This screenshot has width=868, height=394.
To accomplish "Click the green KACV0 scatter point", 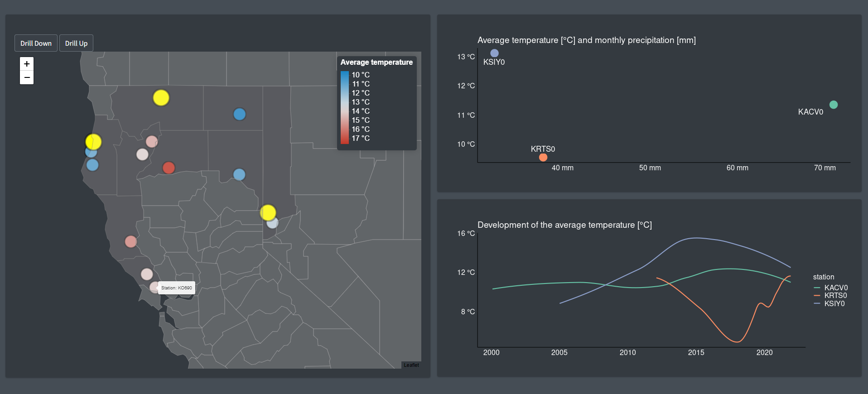I will point(833,105).
